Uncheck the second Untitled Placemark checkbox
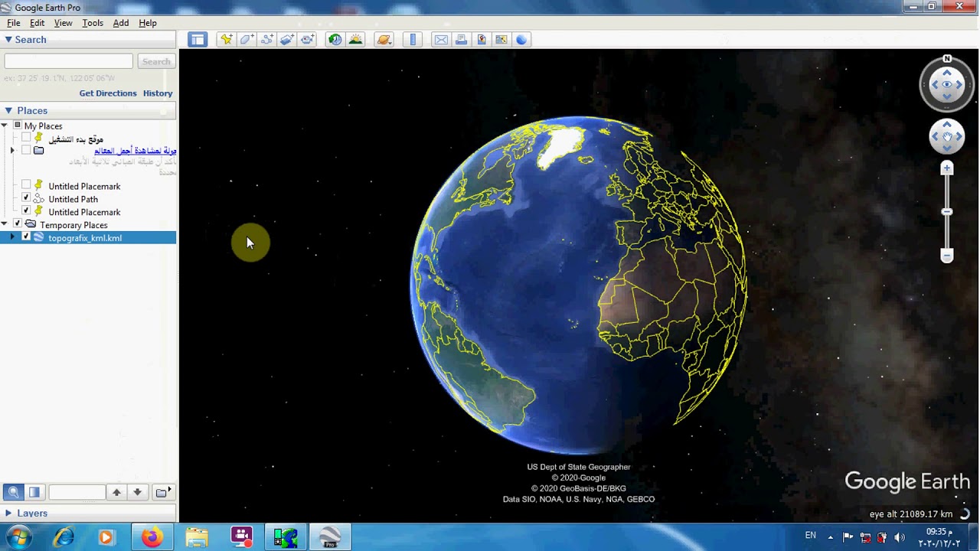Viewport: 980px width, 551px height. pyautogui.click(x=26, y=211)
